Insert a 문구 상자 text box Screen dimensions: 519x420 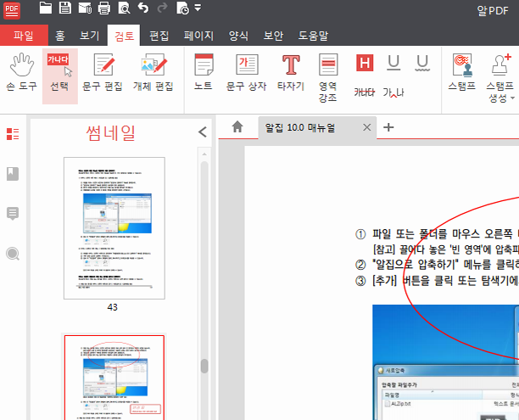246,73
